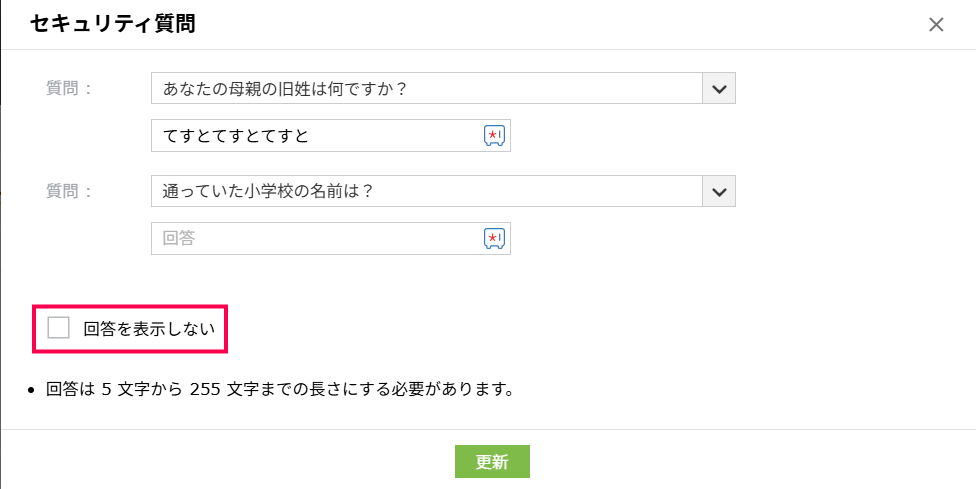Click the first 質問： label
The height and width of the screenshot is (489, 976).
pos(70,88)
